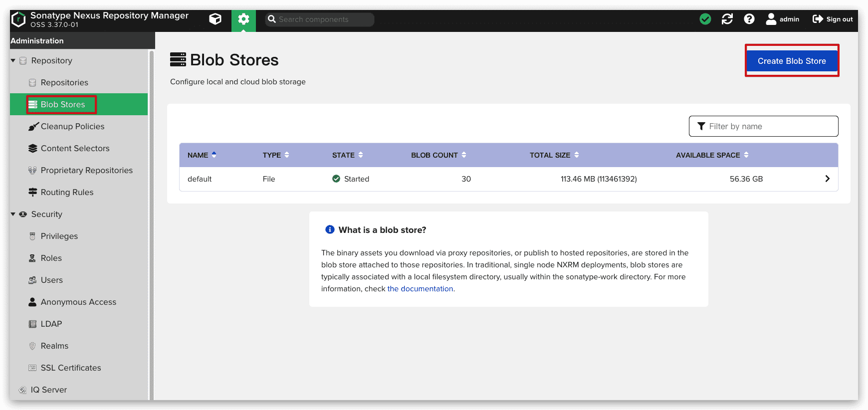Screen dimensions: 868x410
Task: Collapse the Security tree section
Action: click(x=13, y=214)
